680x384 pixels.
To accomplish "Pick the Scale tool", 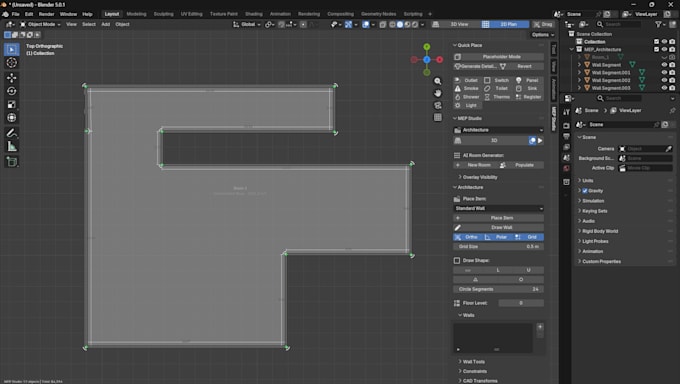I will (12, 105).
